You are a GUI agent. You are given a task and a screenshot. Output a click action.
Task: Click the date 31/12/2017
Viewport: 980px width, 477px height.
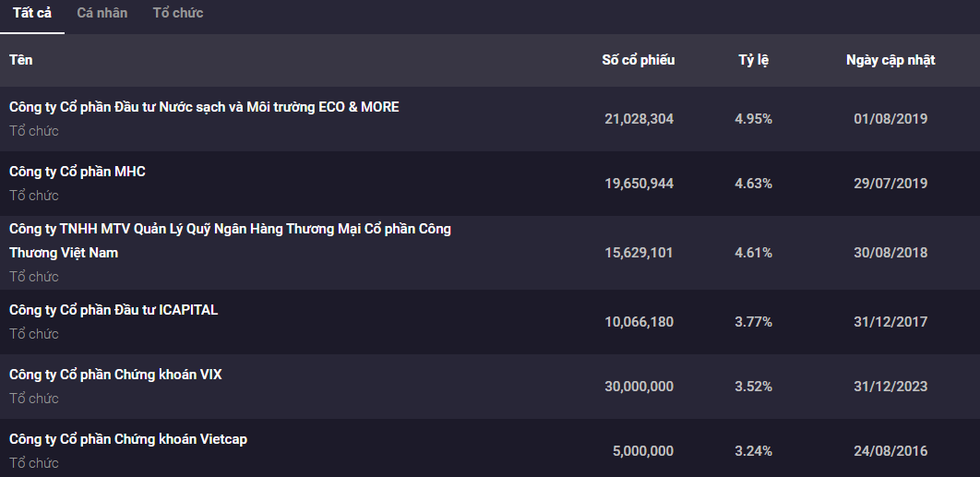click(x=890, y=322)
